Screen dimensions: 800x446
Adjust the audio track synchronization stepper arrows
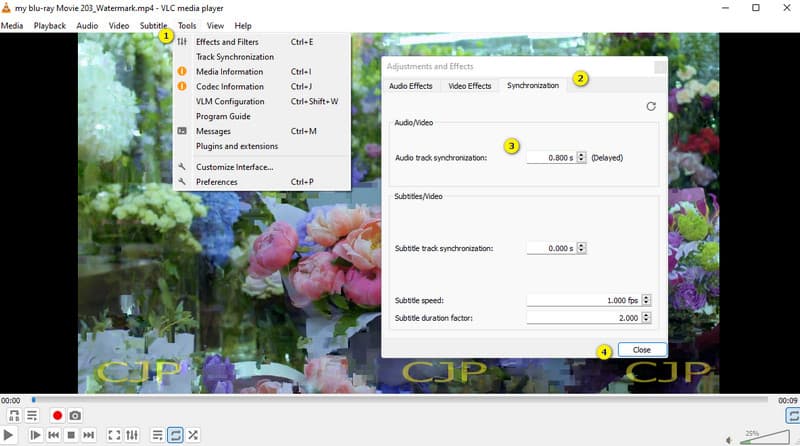click(x=581, y=157)
